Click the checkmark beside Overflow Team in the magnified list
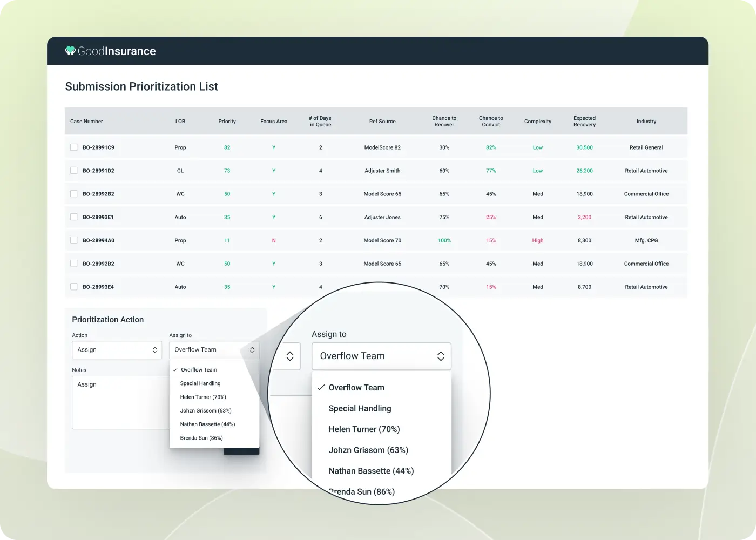The height and width of the screenshot is (540, 756). (x=321, y=388)
